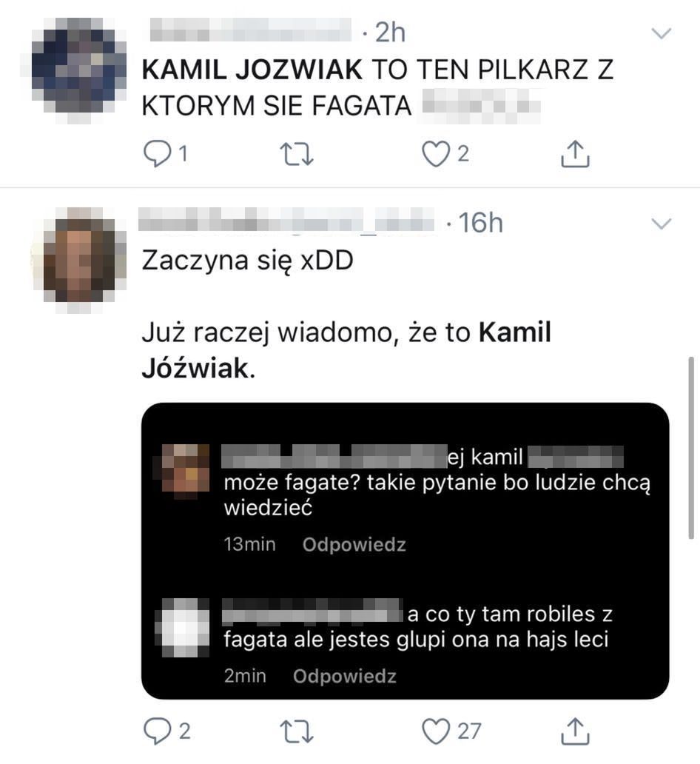Open the pixelated avatar of top tweet author
The width and height of the screenshot is (700, 764).
[x=78, y=68]
